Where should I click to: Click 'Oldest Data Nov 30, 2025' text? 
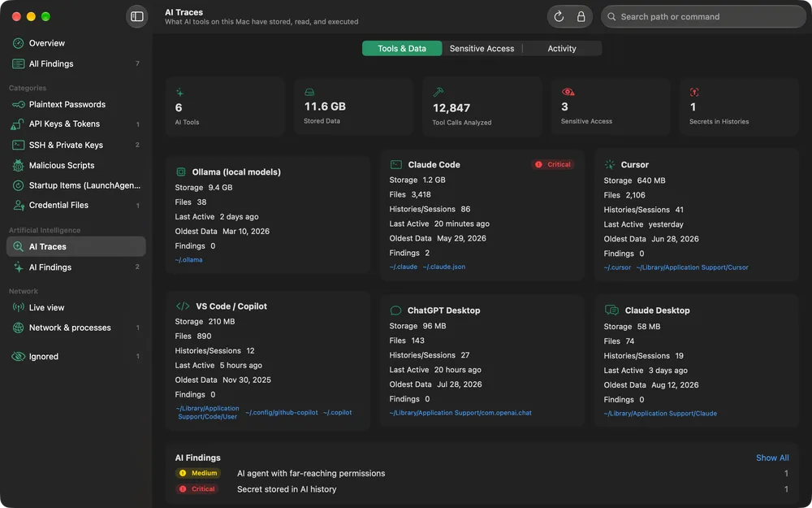[222, 380]
